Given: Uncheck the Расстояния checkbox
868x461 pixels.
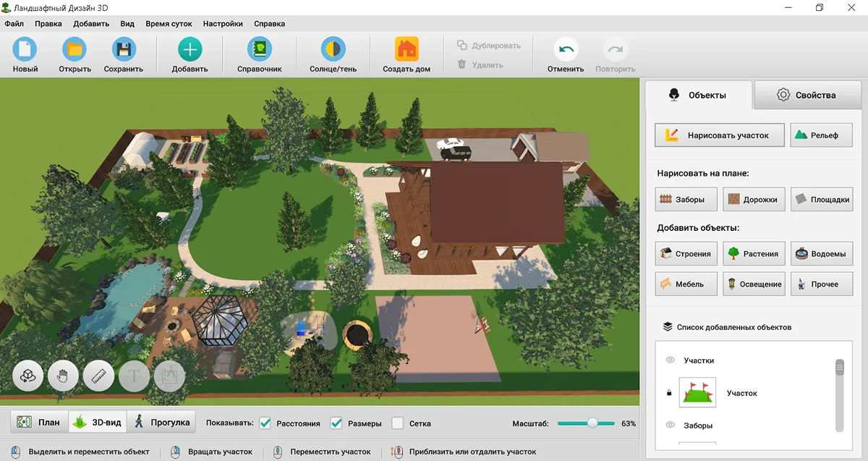Looking at the screenshot, I should point(265,423).
